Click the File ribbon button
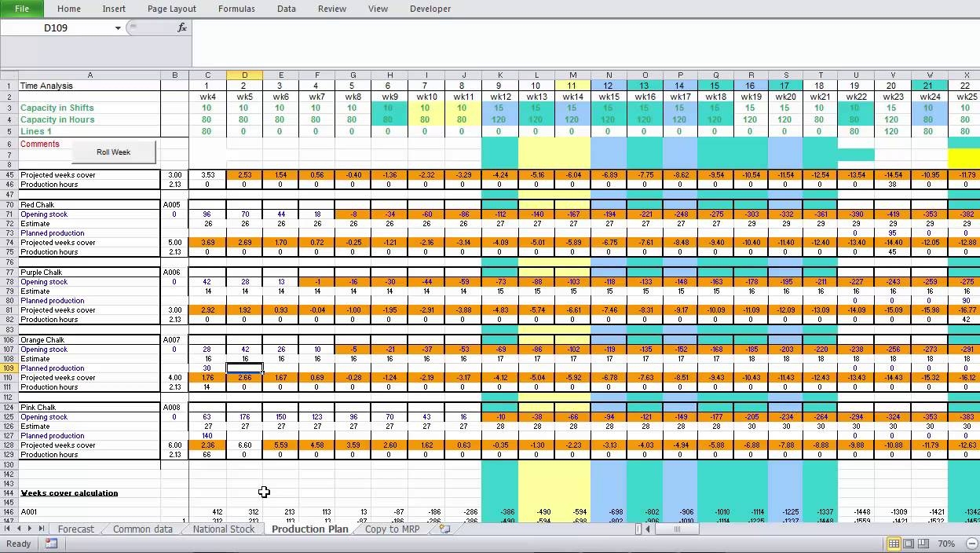The height and width of the screenshot is (553, 980). click(x=21, y=9)
